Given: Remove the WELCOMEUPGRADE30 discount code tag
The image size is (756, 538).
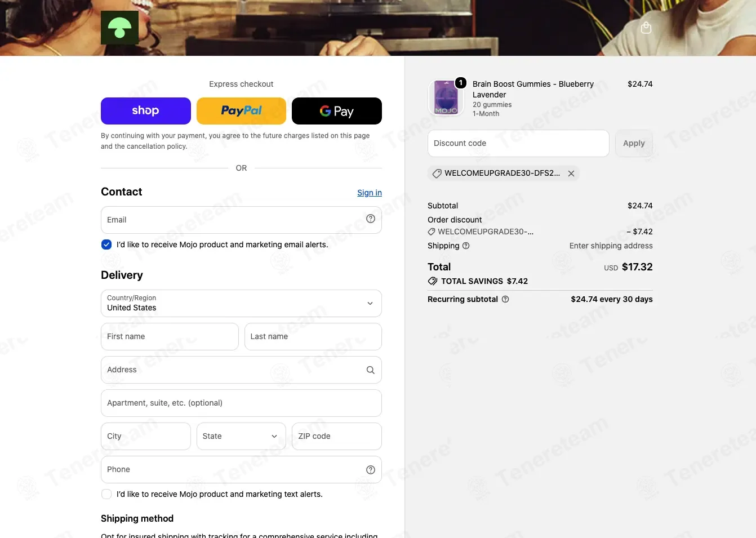Looking at the screenshot, I should pos(571,174).
